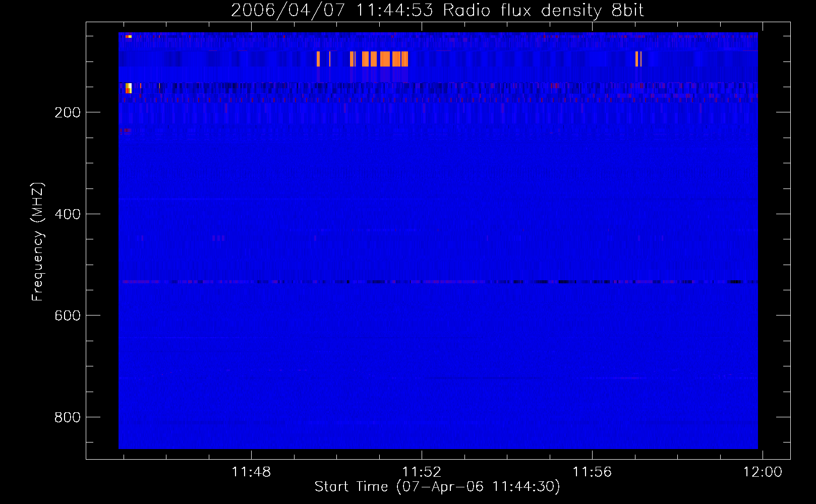Click the 200 frequency tick label
Viewport: 816px width, 504px height.
68,112
